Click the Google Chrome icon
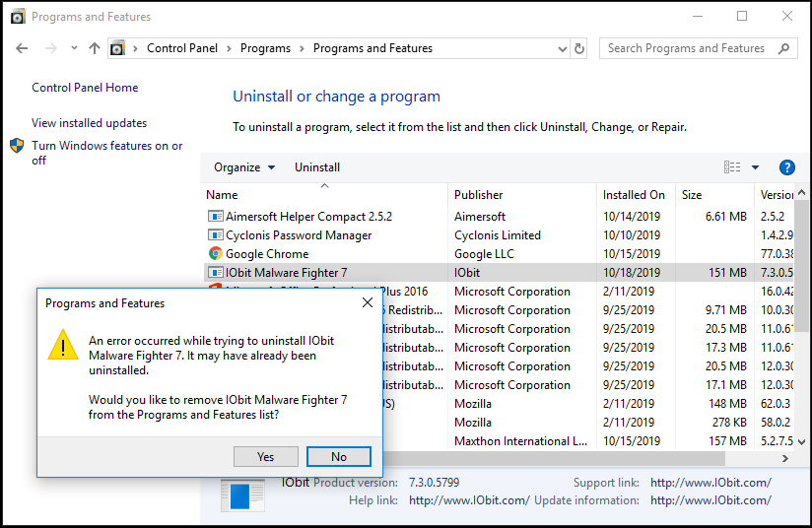Image resolution: width=812 pixels, height=528 pixels. (215, 253)
